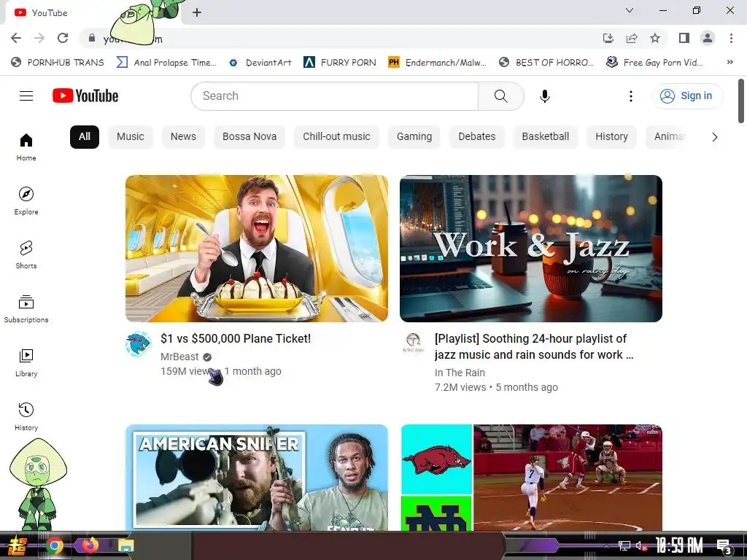The image size is (747, 560).
Task: Click the muted volume tray icon
Action: 641,545
